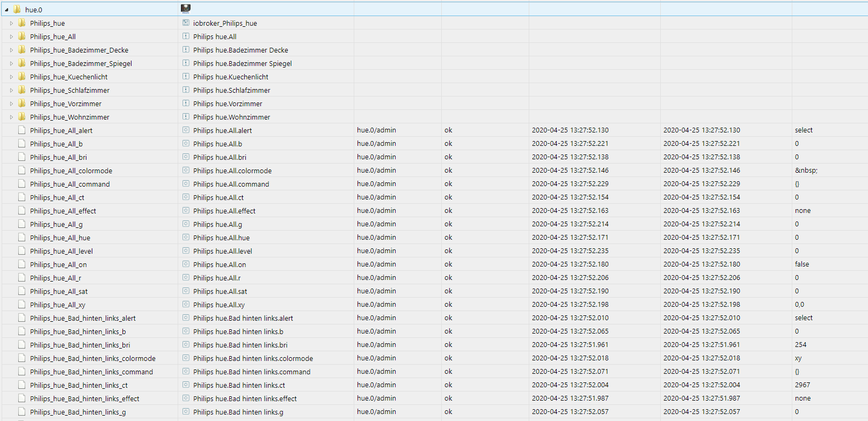Screen dimensions: 868x421
Task: Click the '254' value of Bad hinten links.bri
Action: tap(801, 344)
